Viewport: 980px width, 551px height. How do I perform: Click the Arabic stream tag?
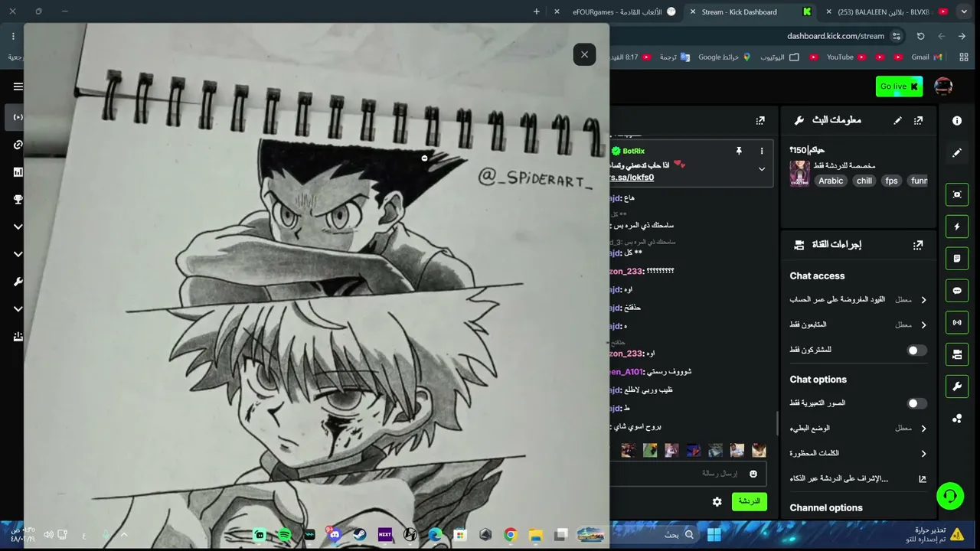pos(831,181)
